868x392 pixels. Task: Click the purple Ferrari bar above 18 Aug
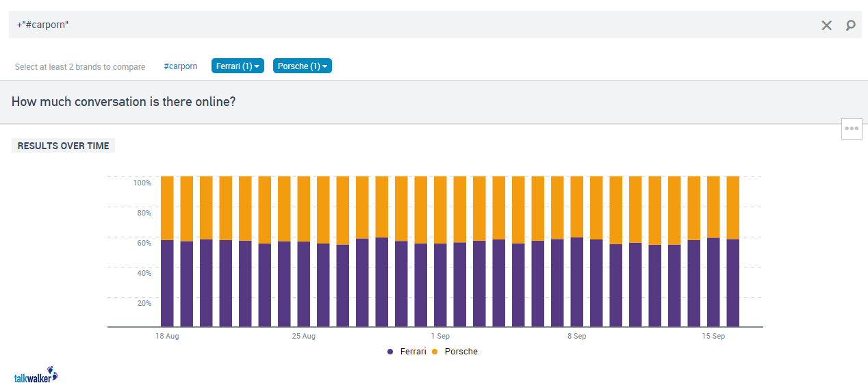pyautogui.click(x=167, y=283)
